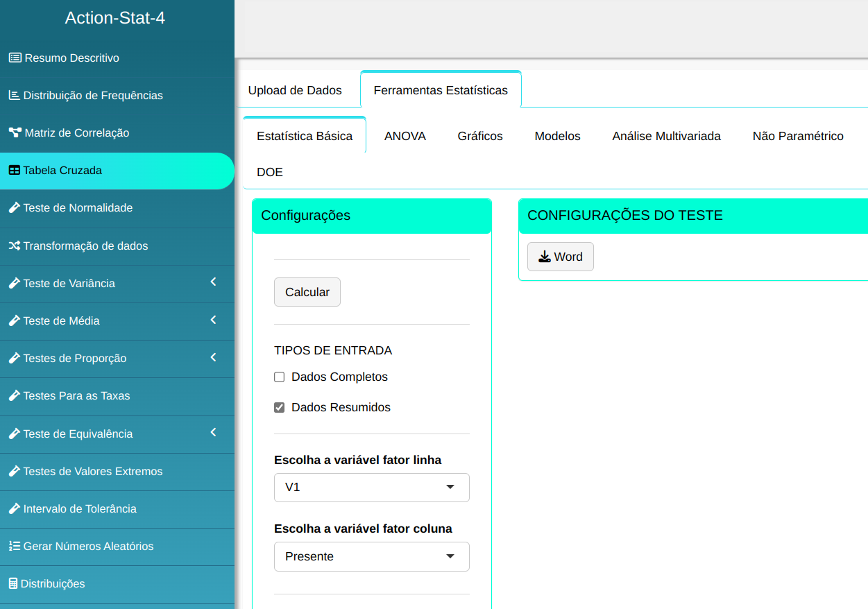Open the ANOVA tab
This screenshot has height=609, width=868.
click(x=405, y=136)
